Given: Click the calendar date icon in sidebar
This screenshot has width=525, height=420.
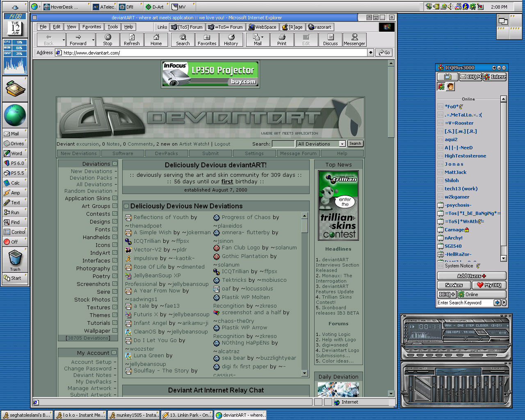Looking at the screenshot, I should (x=15, y=28).
